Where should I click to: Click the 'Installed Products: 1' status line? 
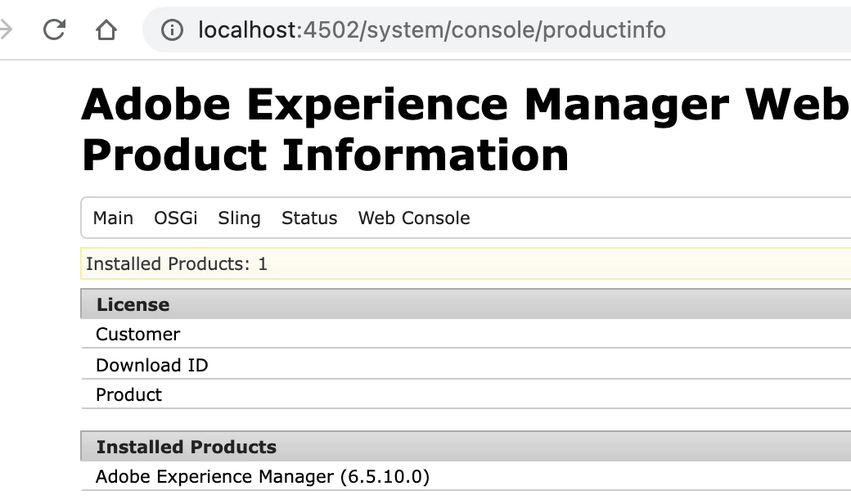[x=177, y=264]
